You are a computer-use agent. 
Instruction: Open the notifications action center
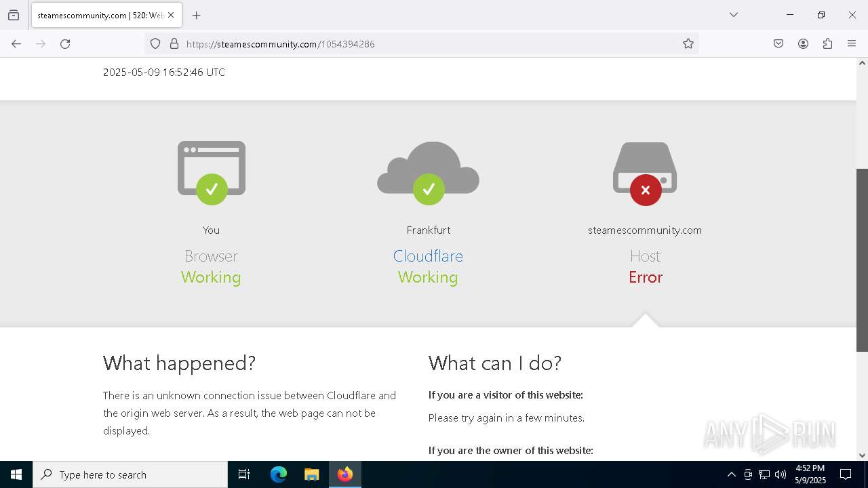(846, 474)
